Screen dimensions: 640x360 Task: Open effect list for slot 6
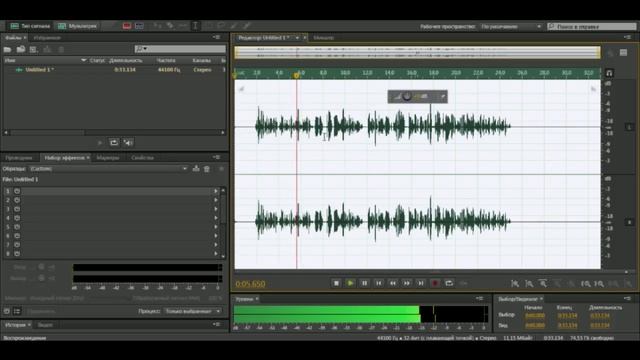point(216,236)
